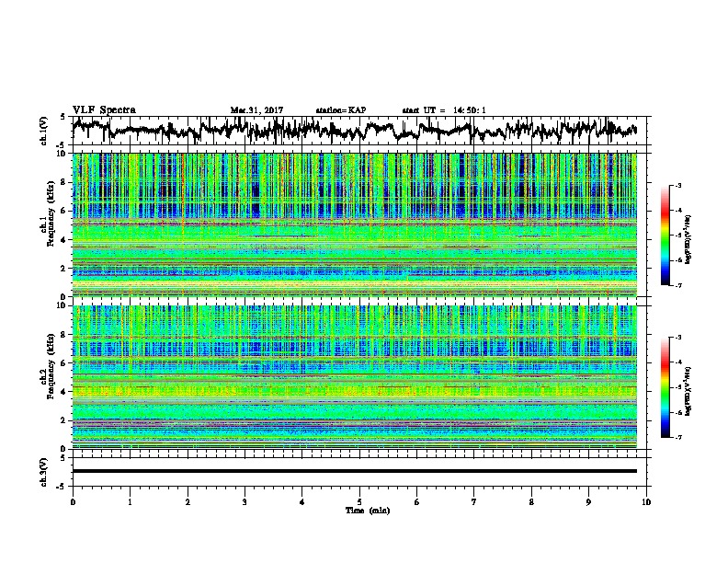Click the ch.1 spectrogram plot area
The width and height of the screenshot is (728, 563).
pos(355,224)
